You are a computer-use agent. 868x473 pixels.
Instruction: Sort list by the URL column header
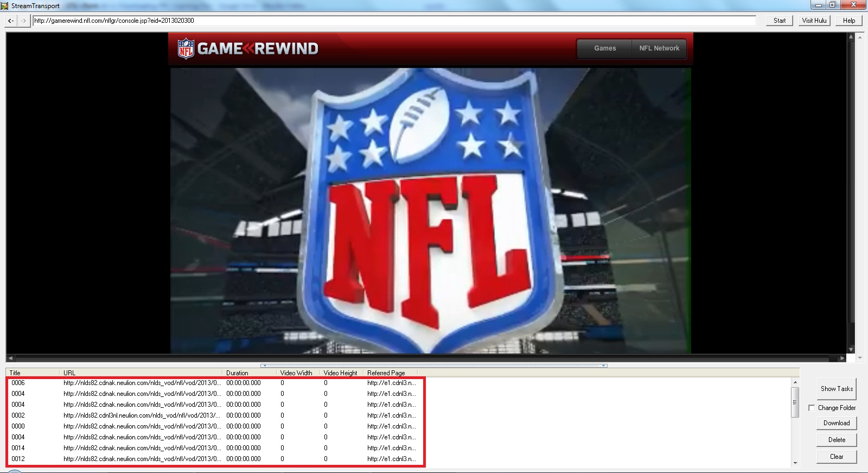[x=141, y=373]
